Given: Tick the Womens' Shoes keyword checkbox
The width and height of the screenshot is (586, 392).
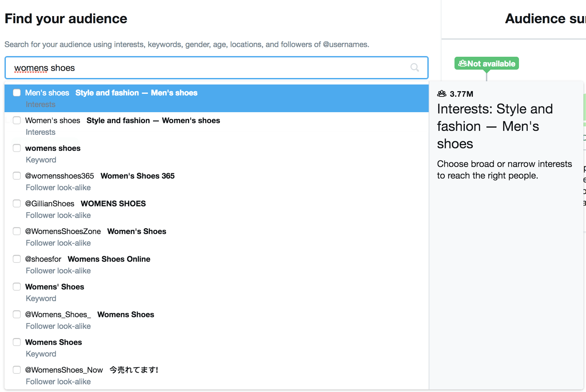Looking at the screenshot, I should pyautogui.click(x=17, y=287).
